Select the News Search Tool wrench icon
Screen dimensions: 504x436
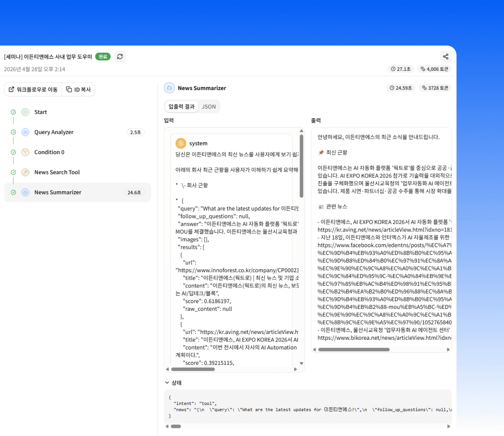click(x=25, y=172)
